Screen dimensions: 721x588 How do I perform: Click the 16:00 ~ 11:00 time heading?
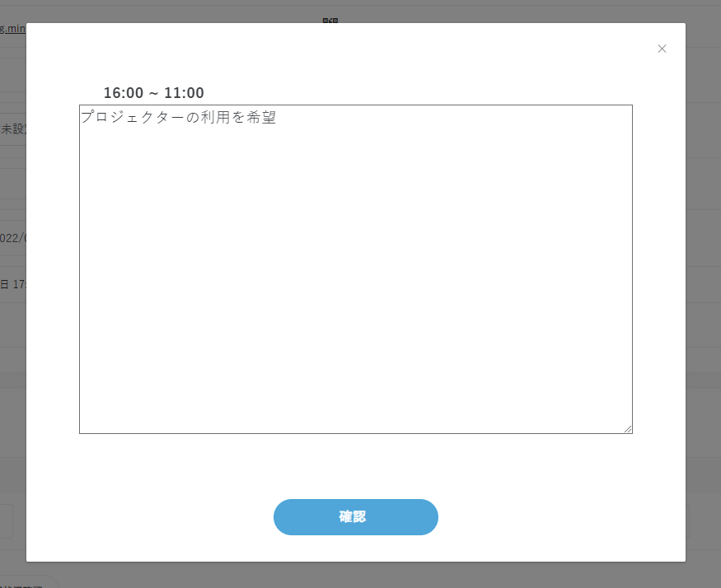point(153,93)
